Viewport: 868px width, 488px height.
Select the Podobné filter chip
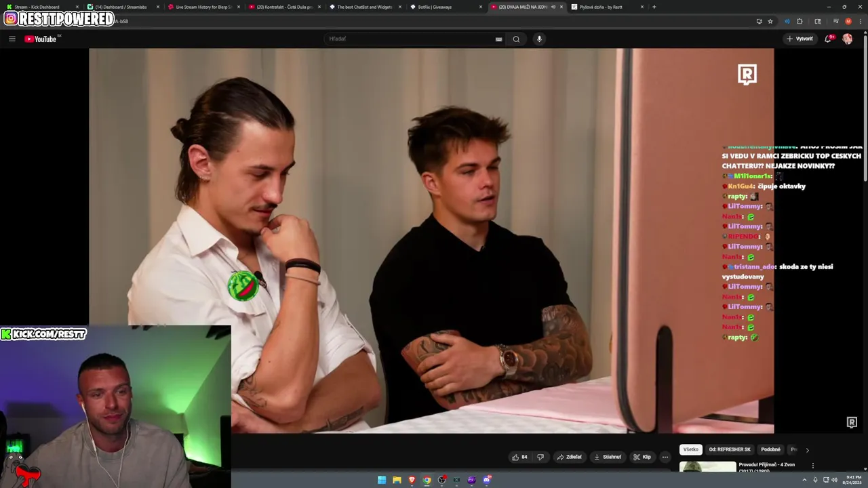pos(770,449)
